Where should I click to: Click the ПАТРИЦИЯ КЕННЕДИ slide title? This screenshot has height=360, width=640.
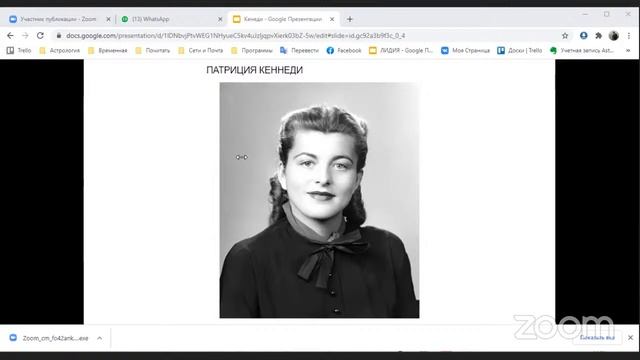(x=254, y=70)
